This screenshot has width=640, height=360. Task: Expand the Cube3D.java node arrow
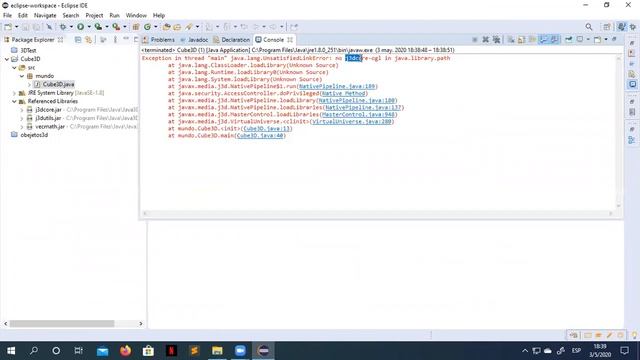(x=29, y=84)
